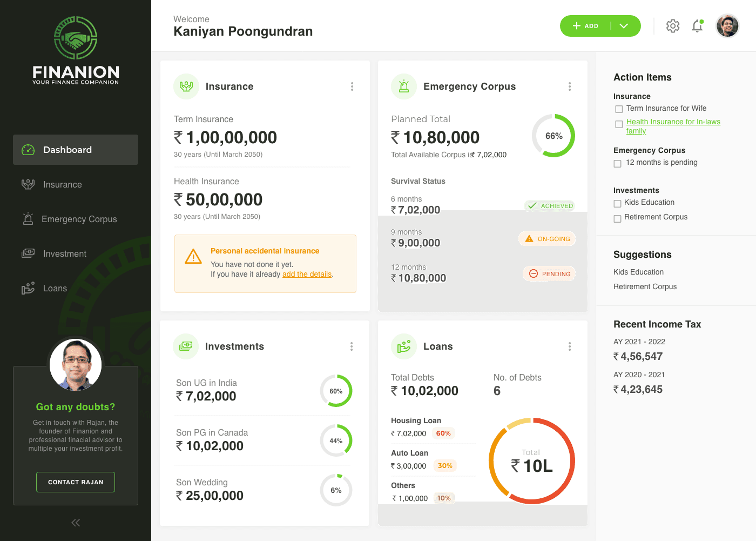
Task: Go to Emergency Corpus in sidebar
Action: click(x=79, y=219)
